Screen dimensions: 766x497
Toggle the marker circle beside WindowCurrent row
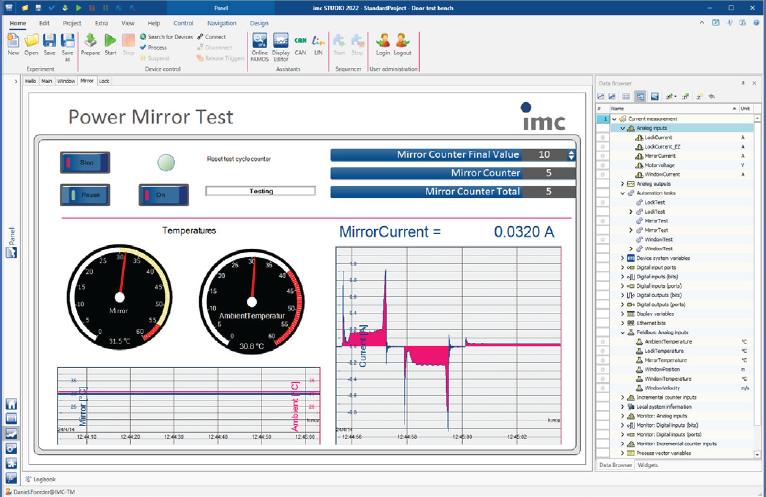[x=602, y=174]
